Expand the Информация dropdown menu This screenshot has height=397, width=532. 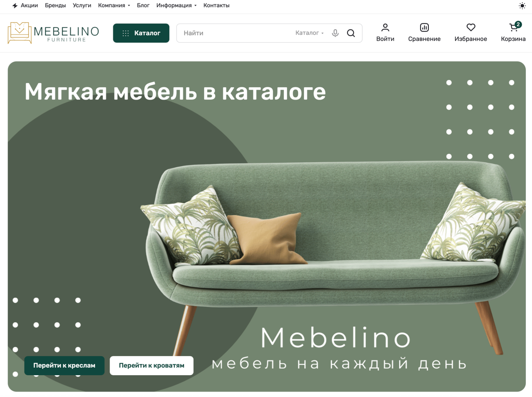coord(176,6)
